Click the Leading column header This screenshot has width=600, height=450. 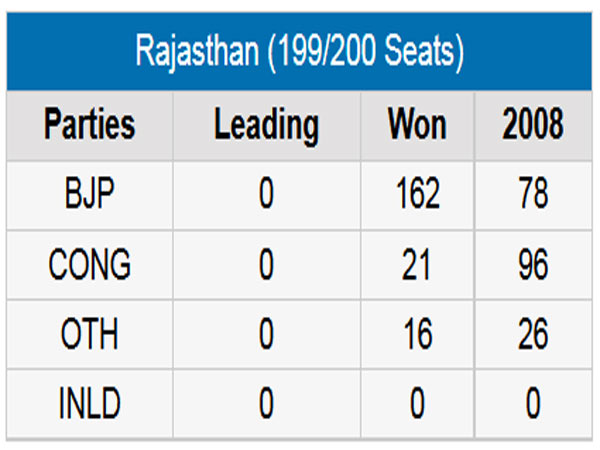pyautogui.click(x=266, y=126)
